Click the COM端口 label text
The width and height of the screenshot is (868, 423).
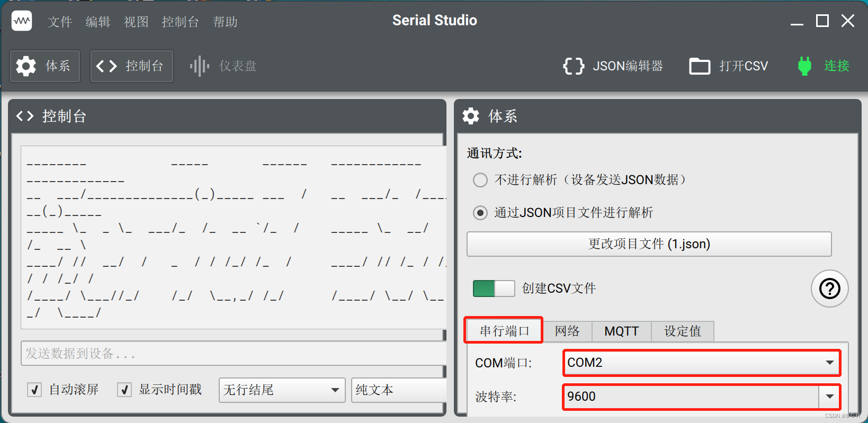[x=504, y=363]
